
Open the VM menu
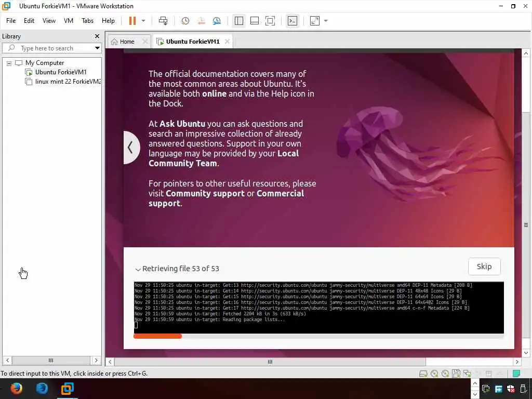point(69,21)
